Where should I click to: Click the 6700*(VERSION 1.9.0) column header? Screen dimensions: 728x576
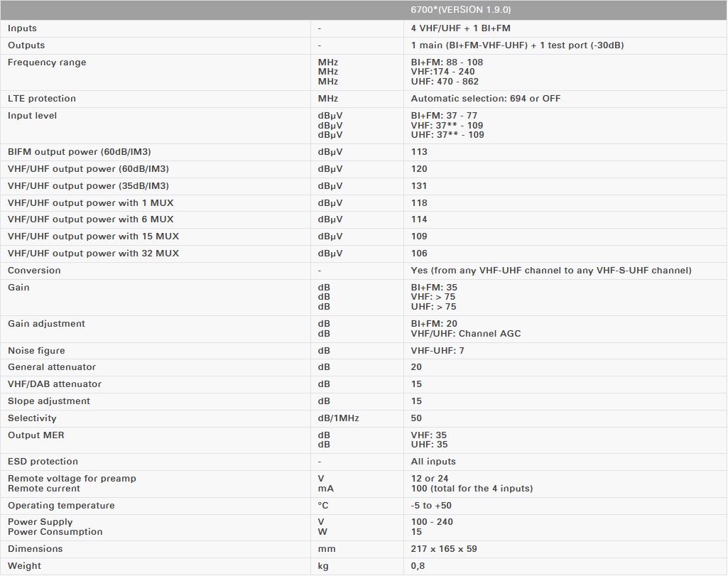460,10
